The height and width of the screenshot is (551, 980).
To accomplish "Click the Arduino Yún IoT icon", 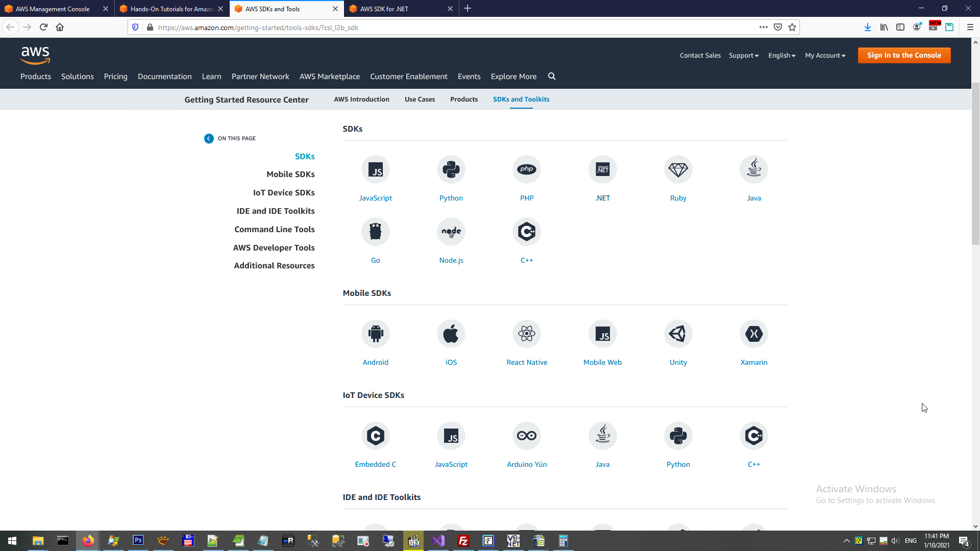I will (x=526, y=436).
